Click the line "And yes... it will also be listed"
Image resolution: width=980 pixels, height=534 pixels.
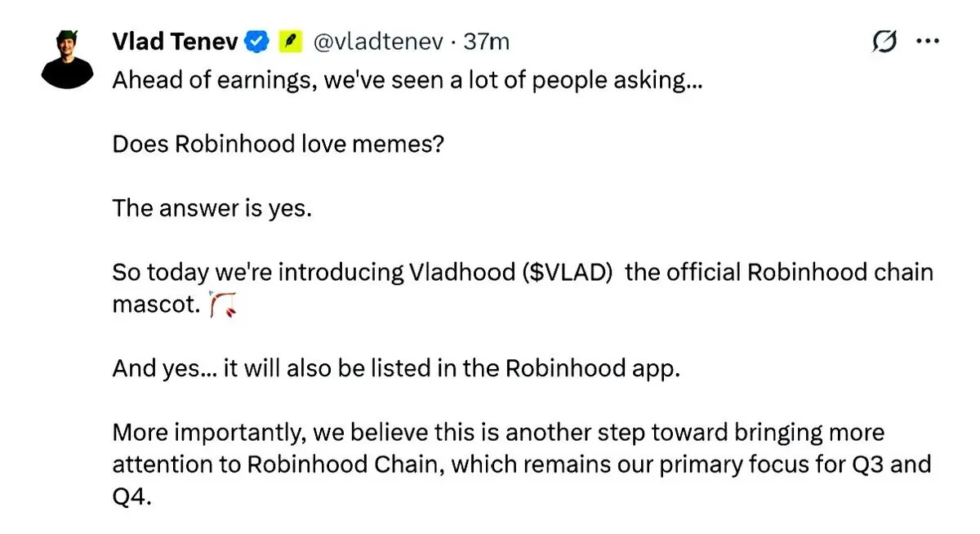[396, 368]
